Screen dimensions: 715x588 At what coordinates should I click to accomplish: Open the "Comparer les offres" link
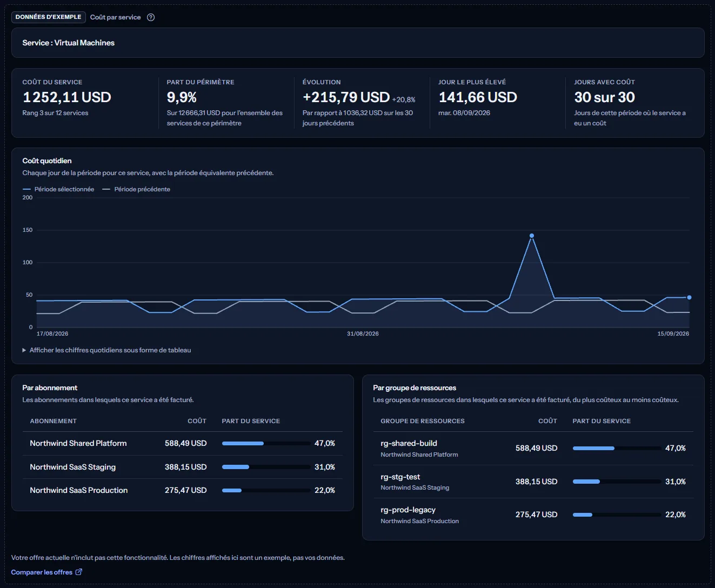tap(46, 572)
